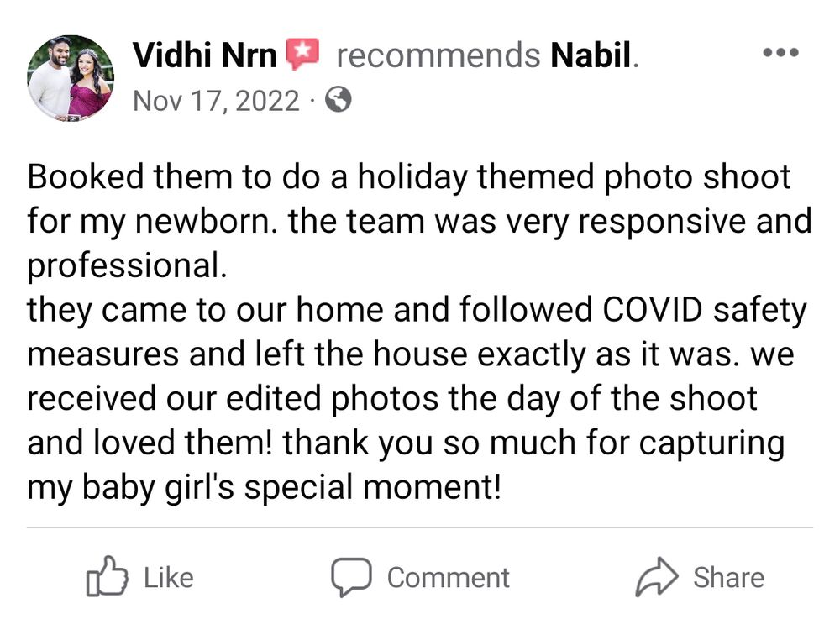Click the word "recommends" in the header
Image resolution: width=840 pixels, height=635 pixels.
438,55
